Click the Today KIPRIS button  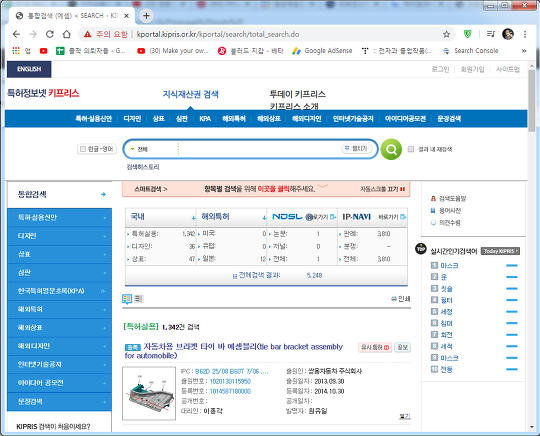point(500,251)
